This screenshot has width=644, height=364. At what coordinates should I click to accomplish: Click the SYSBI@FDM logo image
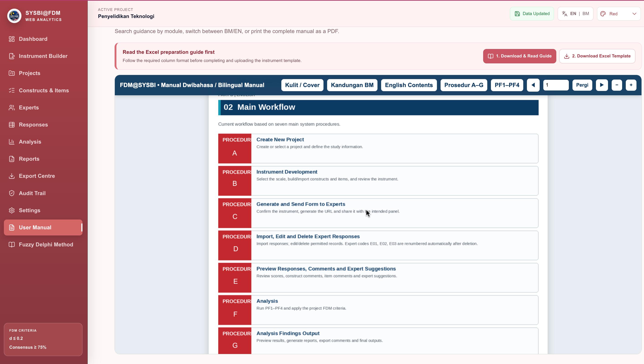click(14, 16)
